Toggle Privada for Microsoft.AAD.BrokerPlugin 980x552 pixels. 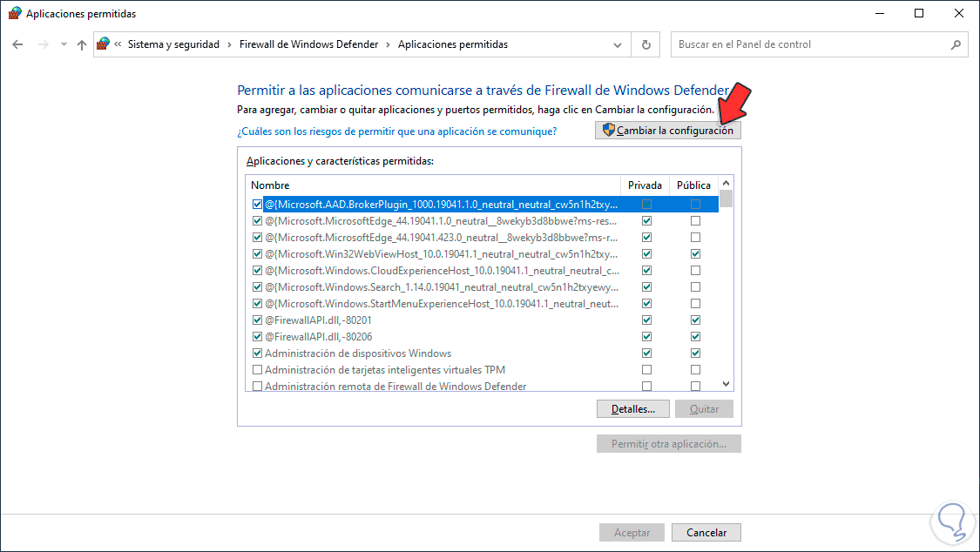tap(647, 205)
